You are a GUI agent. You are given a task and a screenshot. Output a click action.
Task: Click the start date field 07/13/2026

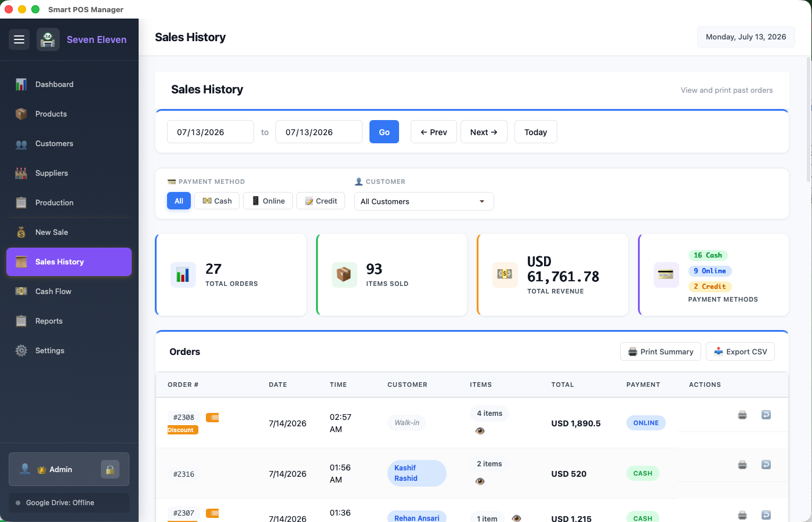pos(211,132)
